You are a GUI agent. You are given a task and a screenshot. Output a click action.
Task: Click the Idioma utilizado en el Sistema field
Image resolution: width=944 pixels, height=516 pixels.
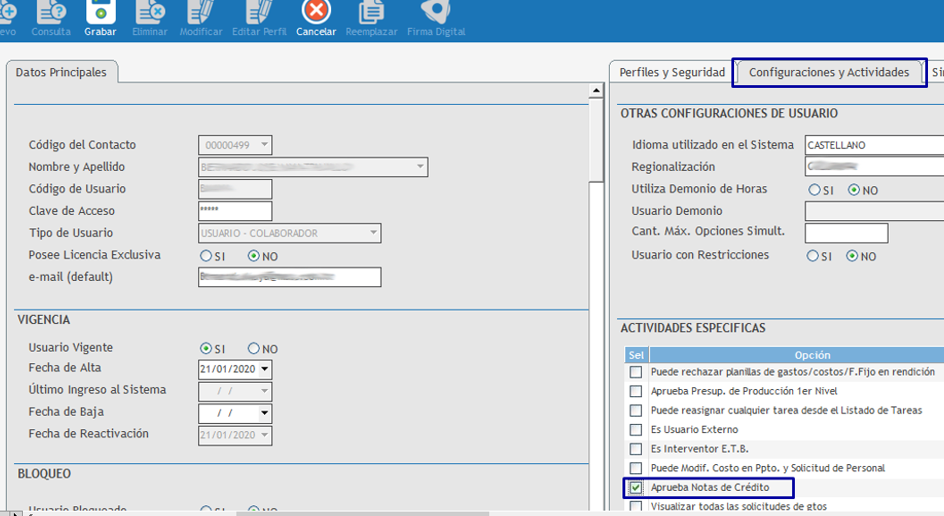click(873, 146)
